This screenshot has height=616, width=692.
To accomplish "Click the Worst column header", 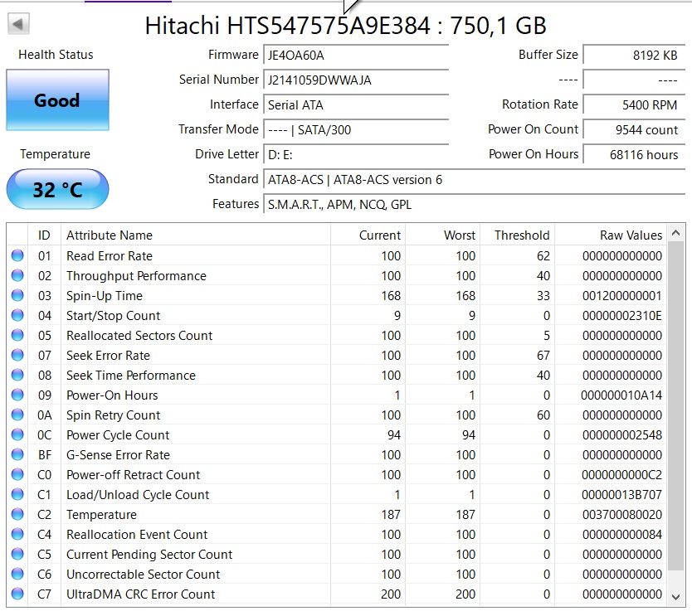I will [442, 235].
